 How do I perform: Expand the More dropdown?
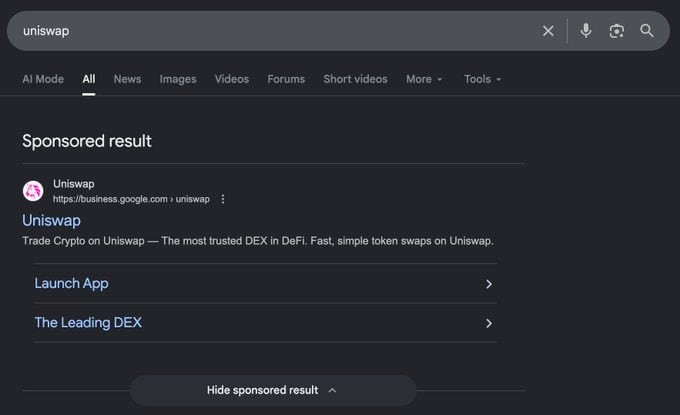[x=424, y=79]
